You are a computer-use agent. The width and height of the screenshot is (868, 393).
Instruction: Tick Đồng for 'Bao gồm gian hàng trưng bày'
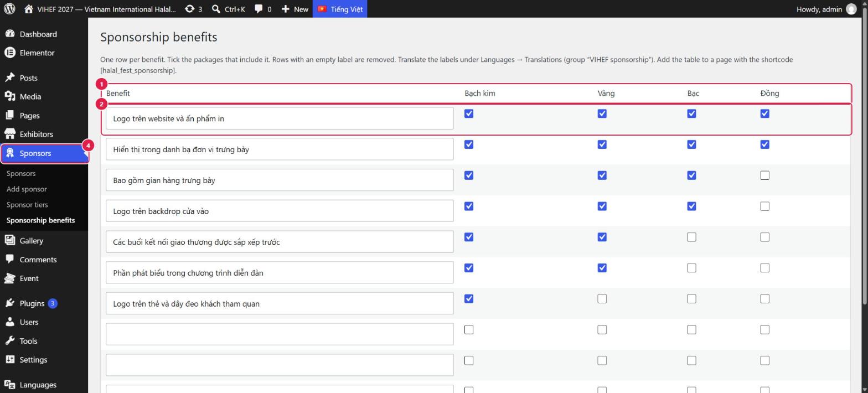coord(764,175)
